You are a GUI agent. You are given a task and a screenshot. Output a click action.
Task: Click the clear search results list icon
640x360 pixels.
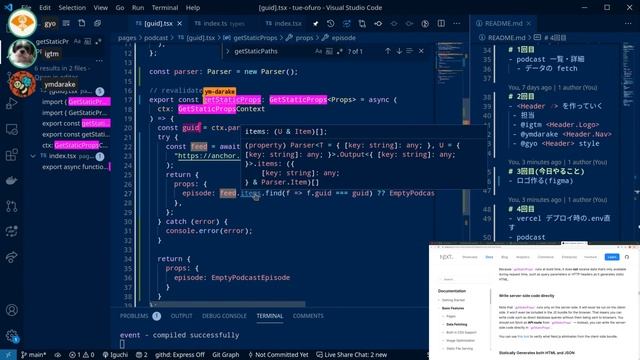click(66, 23)
